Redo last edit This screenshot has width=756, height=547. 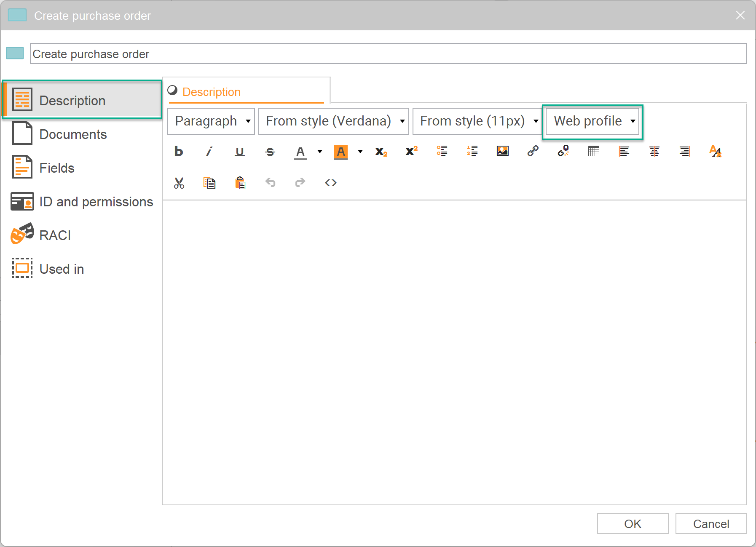click(x=300, y=182)
